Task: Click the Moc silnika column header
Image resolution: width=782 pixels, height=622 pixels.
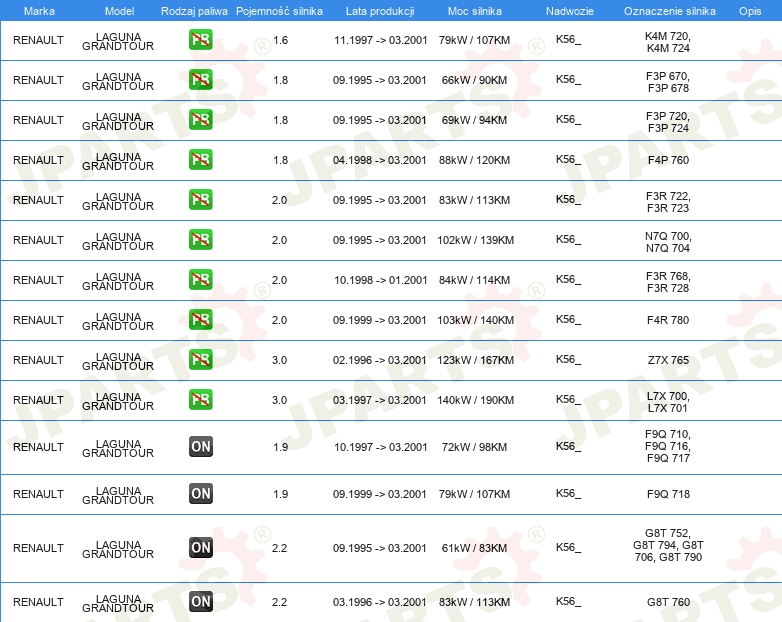Action: [x=475, y=11]
